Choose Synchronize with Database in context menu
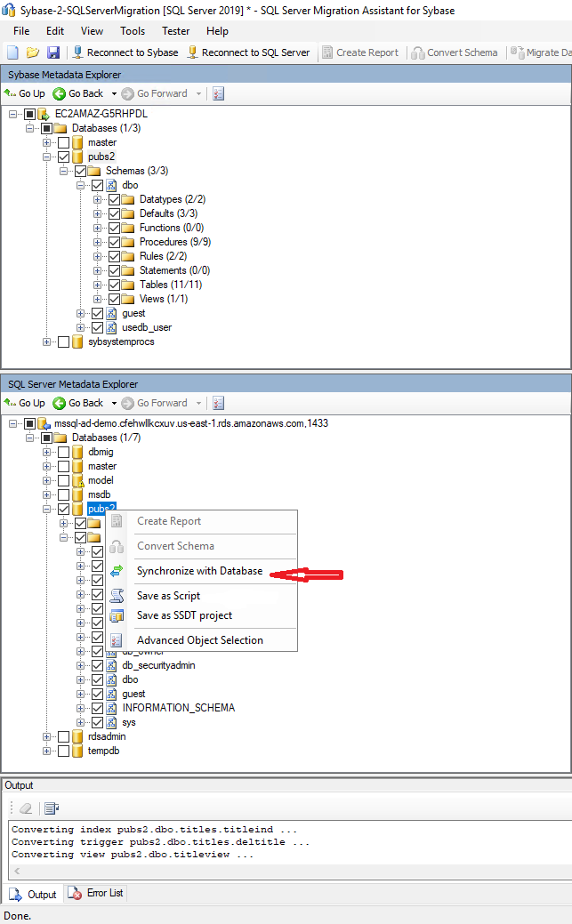This screenshot has width=572, height=924. tap(201, 571)
